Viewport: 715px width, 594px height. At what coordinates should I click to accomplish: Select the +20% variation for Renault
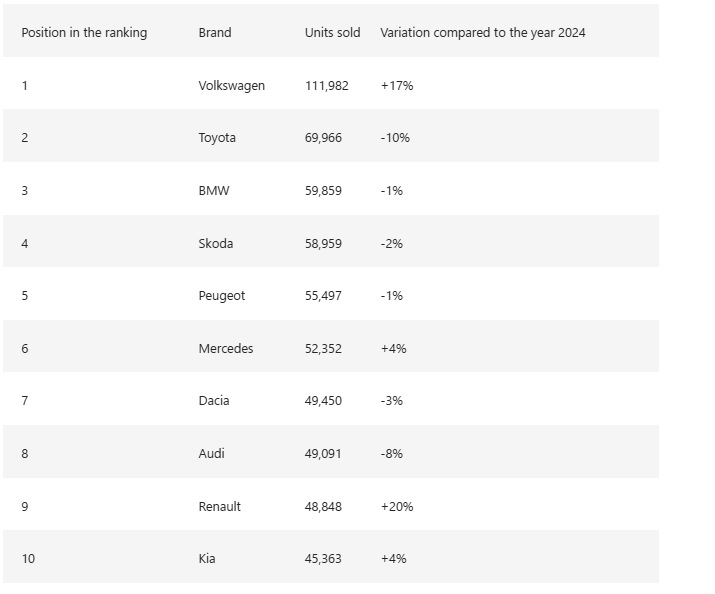[397, 507]
